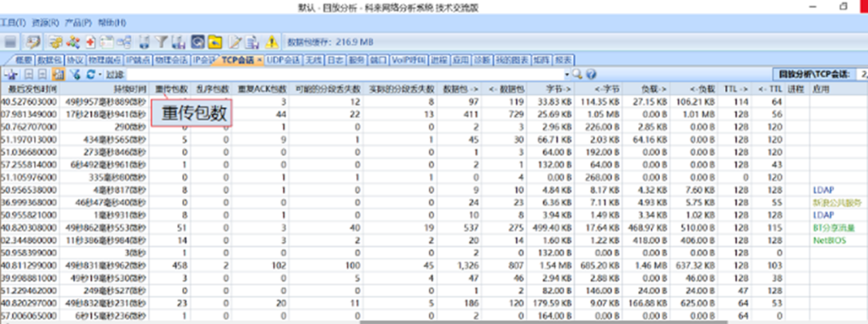Click the 49秒957毫秒889微秒 duration cell
This screenshot has height=324, width=868.
(105, 101)
